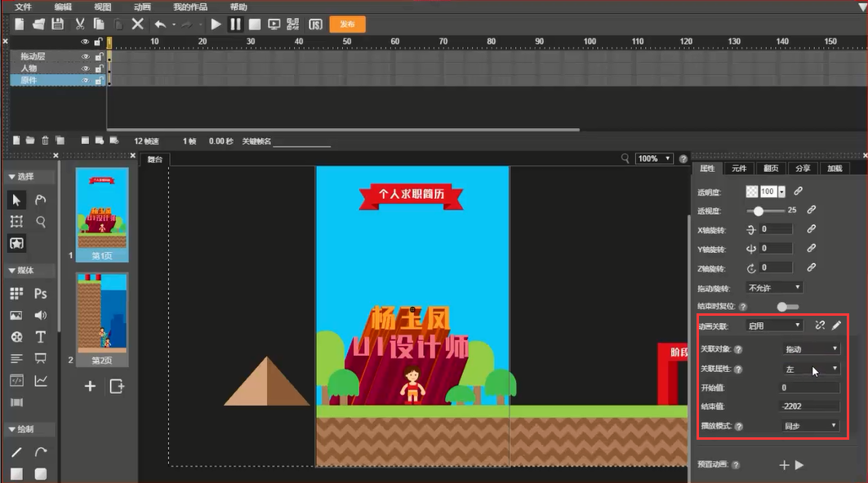Open the 关联对象 dropdown showing 拖动
Screen dimensions: 868x483
[811, 348]
